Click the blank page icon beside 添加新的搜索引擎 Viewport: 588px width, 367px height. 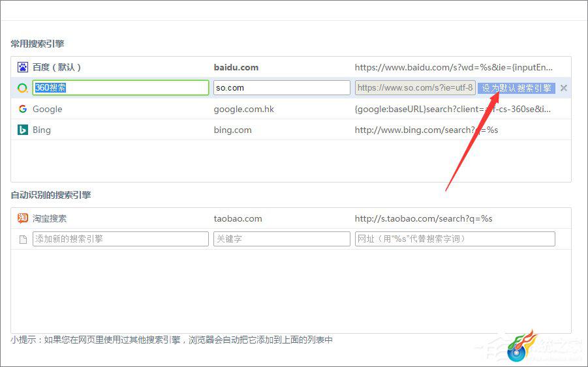pyautogui.click(x=23, y=239)
